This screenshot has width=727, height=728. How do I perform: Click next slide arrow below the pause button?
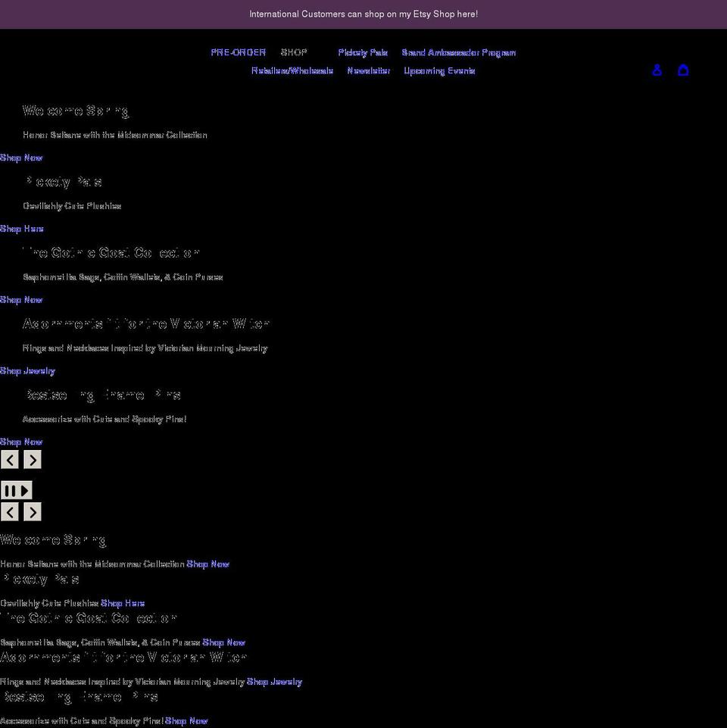tap(33, 511)
